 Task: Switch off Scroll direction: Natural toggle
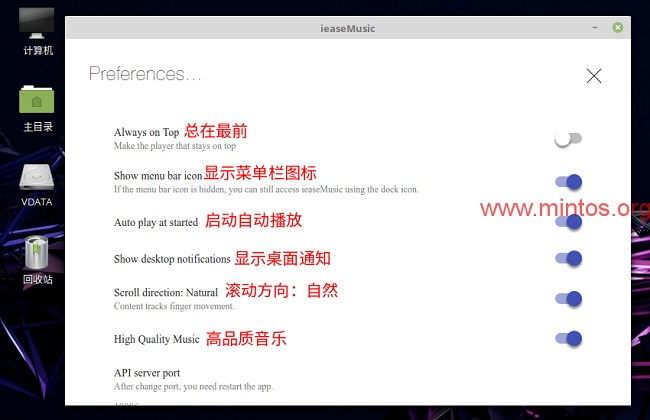tap(569, 299)
